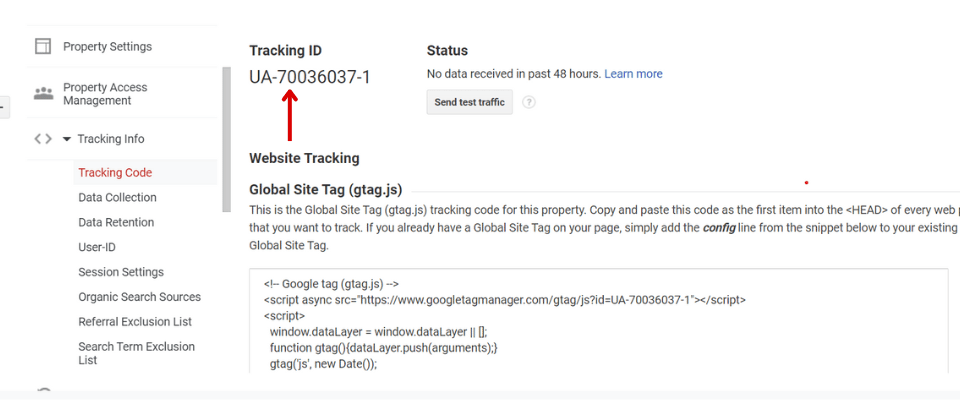Click the Property Settings layout icon

point(42,47)
